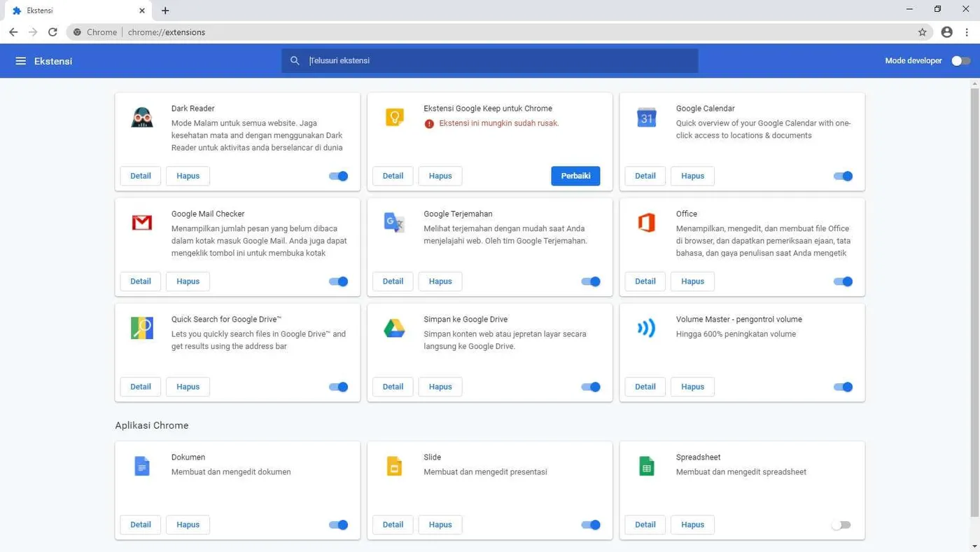Disable the Dark Reader extension toggle
The width and height of the screenshot is (980, 552).
[339, 176]
